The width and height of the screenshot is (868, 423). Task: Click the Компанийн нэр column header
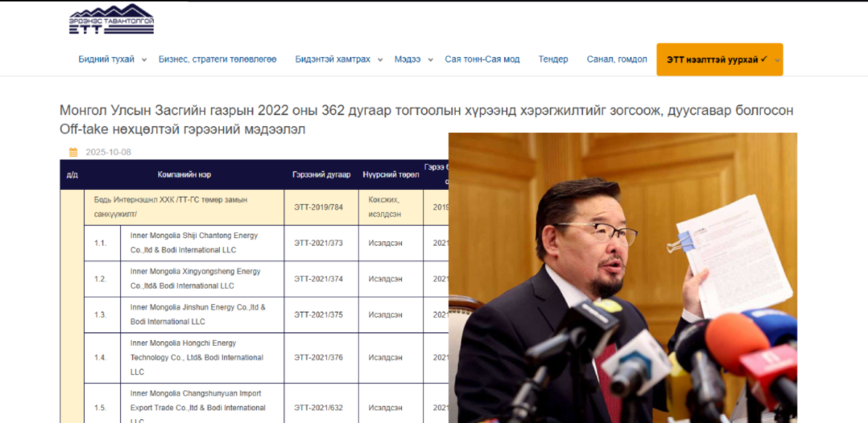tap(184, 175)
